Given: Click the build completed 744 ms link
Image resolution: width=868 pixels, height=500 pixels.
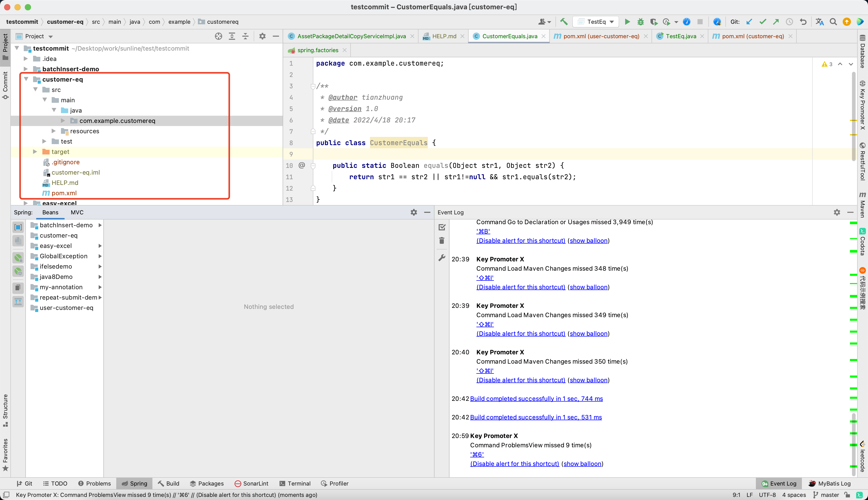Looking at the screenshot, I should (536, 399).
